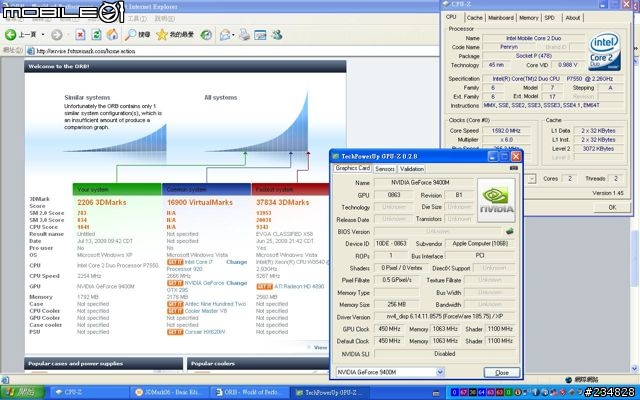Viewport: 640px width, 400px height.
Task: Click the Intel Core 2 Duo logo in CPU-Z
Action: [x=604, y=51]
